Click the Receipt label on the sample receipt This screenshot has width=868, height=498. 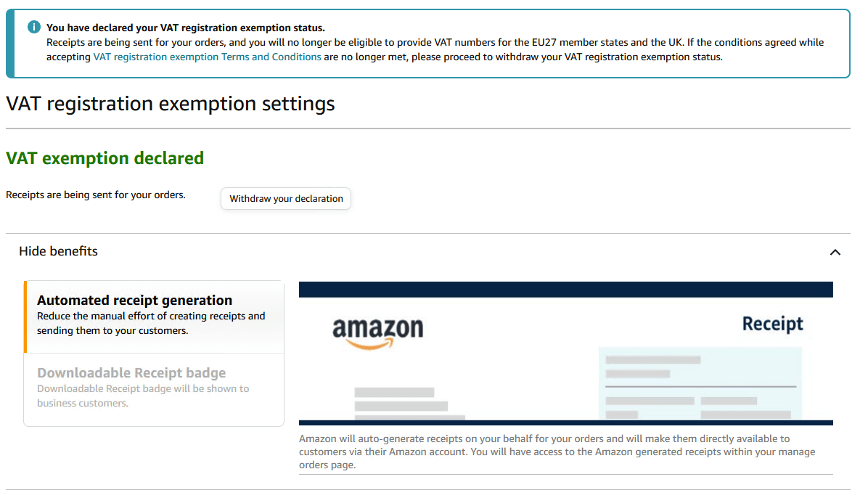pyautogui.click(x=771, y=324)
